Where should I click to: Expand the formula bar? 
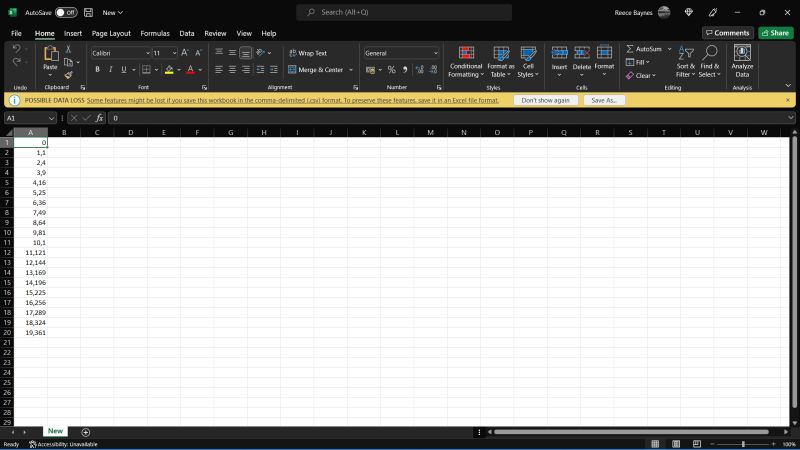(x=790, y=118)
